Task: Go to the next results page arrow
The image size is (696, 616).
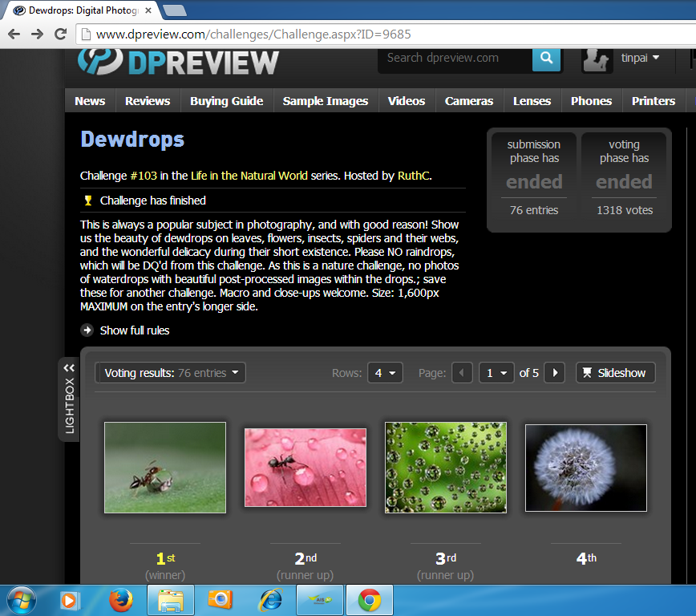Action: [554, 373]
